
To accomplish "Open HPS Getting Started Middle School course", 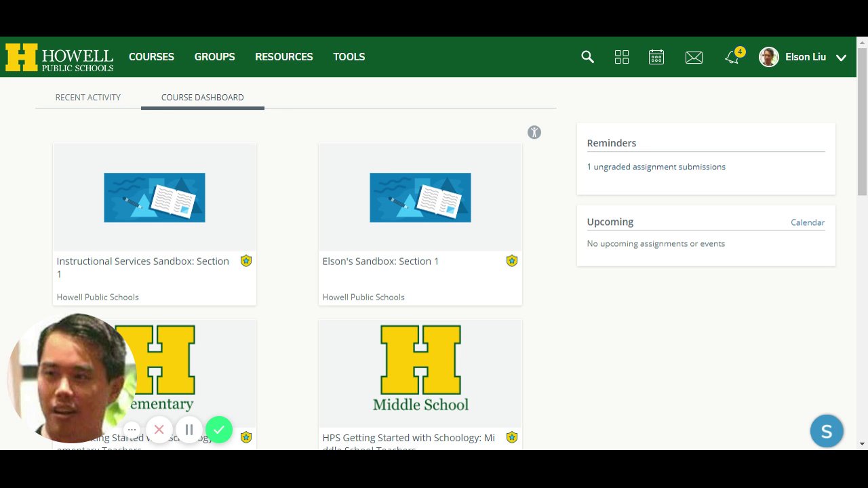I will coord(409,442).
